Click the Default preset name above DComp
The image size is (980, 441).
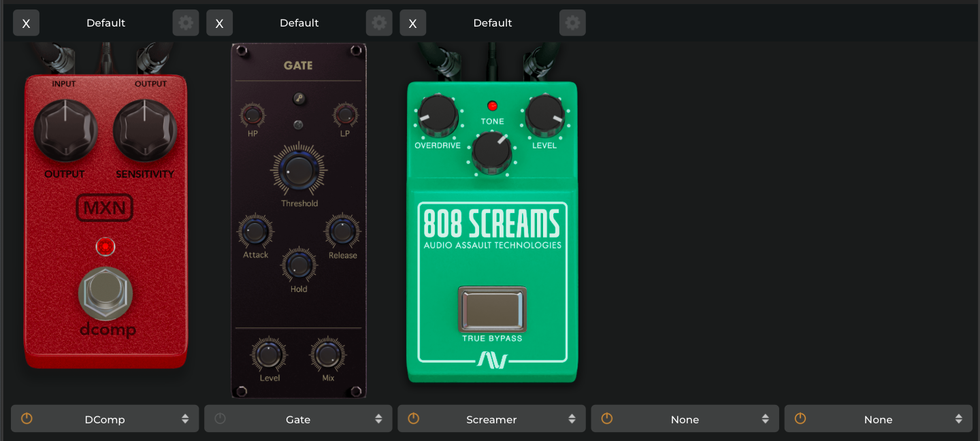point(105,23)
